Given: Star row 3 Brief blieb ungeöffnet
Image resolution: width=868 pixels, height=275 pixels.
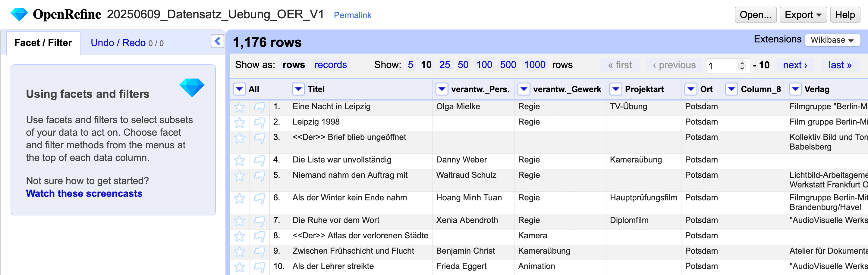Looking at the screenshot, I should pos(240,138).
